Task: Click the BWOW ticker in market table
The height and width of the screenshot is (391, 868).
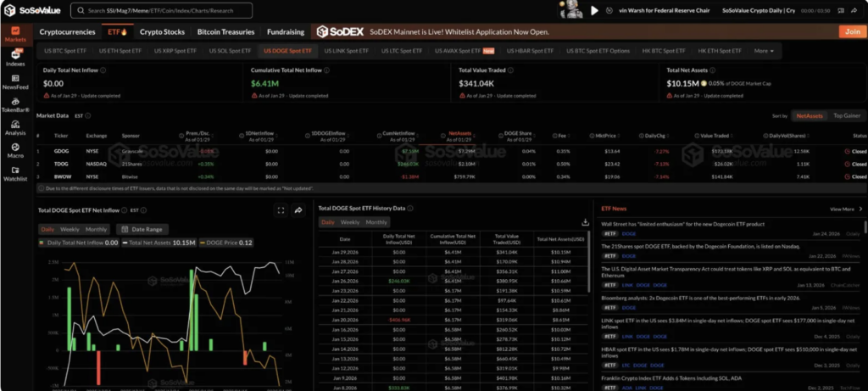Action: click(61, 176)
